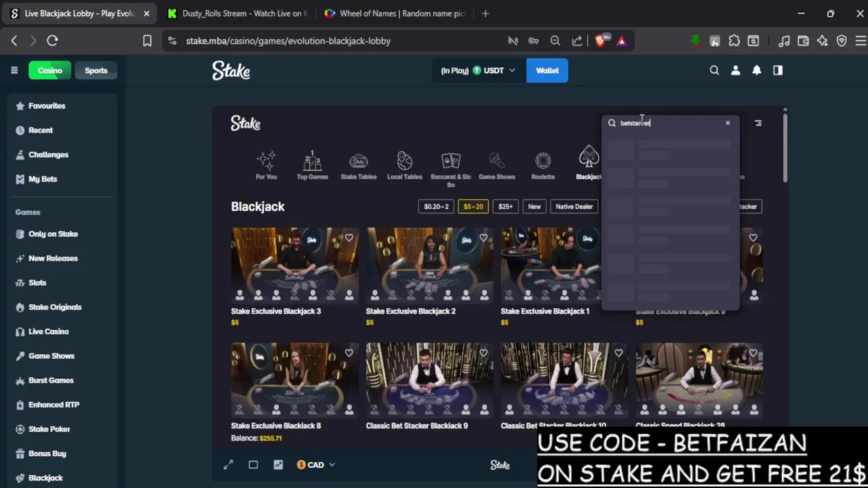The width and height of the screenshot is (868, 488).
Task: Open a new browser tab
Action: click(x=485, y=14)
